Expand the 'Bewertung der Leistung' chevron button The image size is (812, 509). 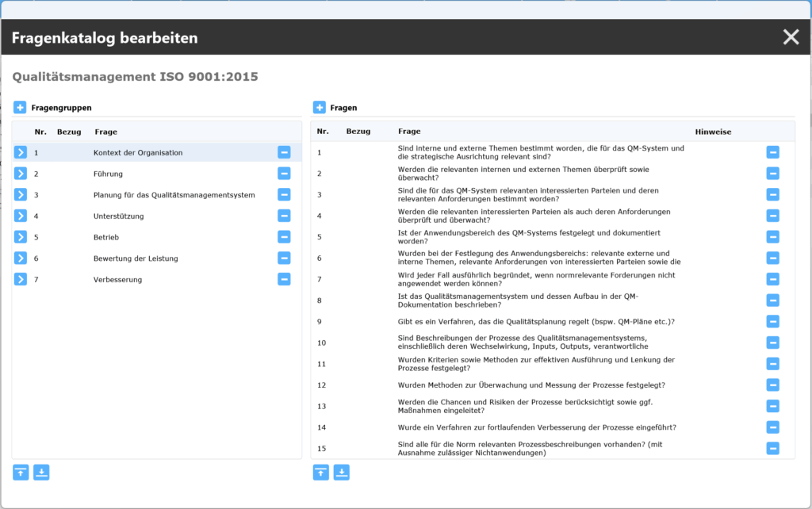coord(21,258)
